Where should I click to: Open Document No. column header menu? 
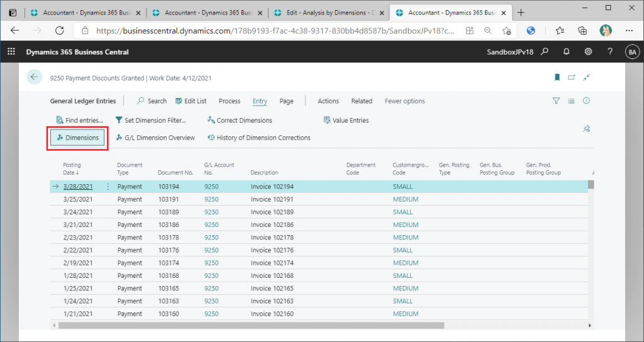[x=176, y=173]
